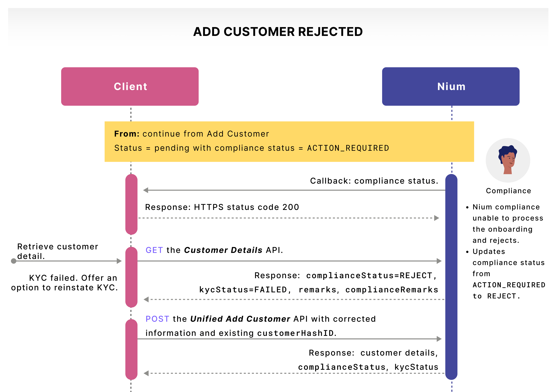Click the KYC failed reinstate option text
Image resolution: width=556 pixels, height=392 pixels.
pos(64,282)
